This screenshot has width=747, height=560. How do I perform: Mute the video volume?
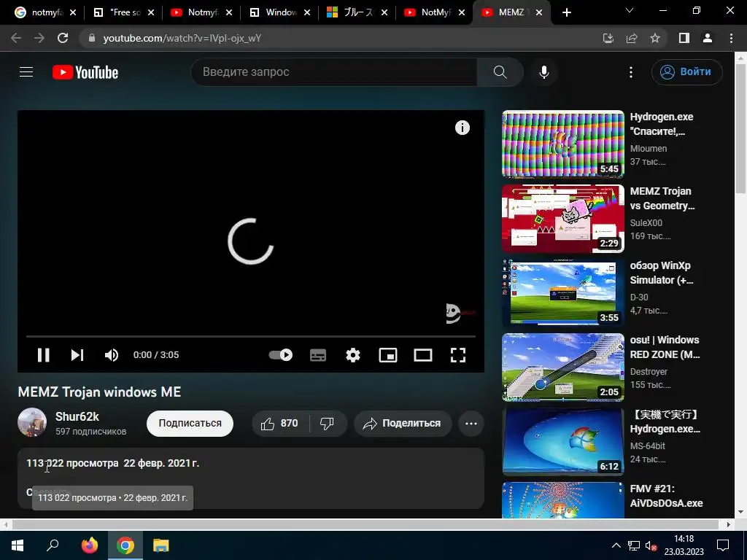[112, 355]
